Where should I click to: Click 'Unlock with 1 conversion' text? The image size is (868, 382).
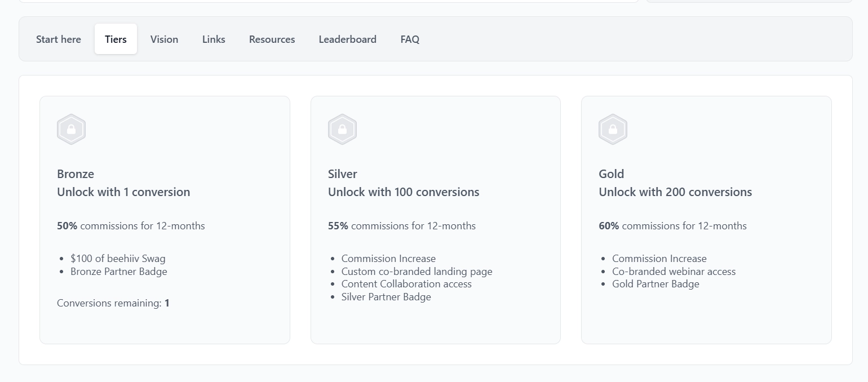pos(123,192)
